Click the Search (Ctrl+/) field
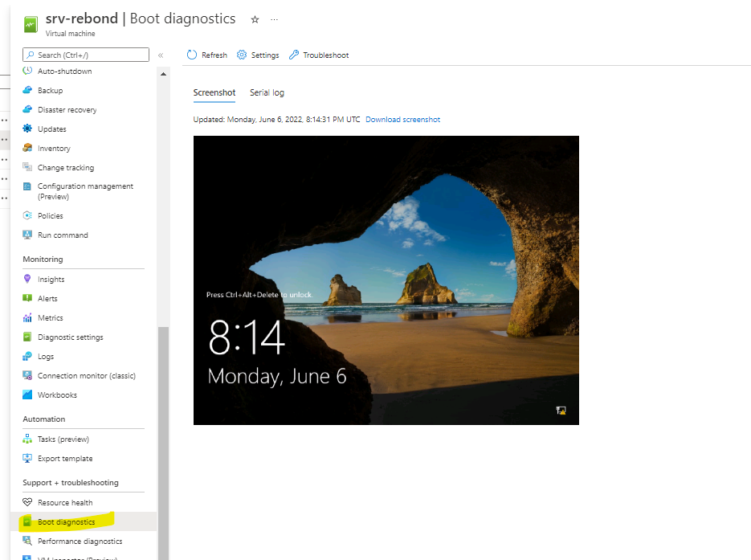 86,55
